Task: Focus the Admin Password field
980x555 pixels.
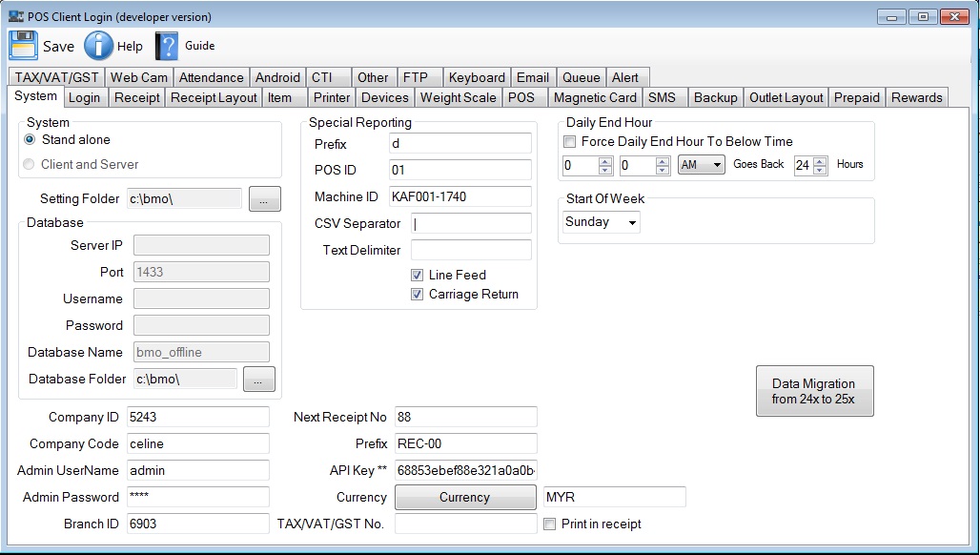Action: pos(198,497)
